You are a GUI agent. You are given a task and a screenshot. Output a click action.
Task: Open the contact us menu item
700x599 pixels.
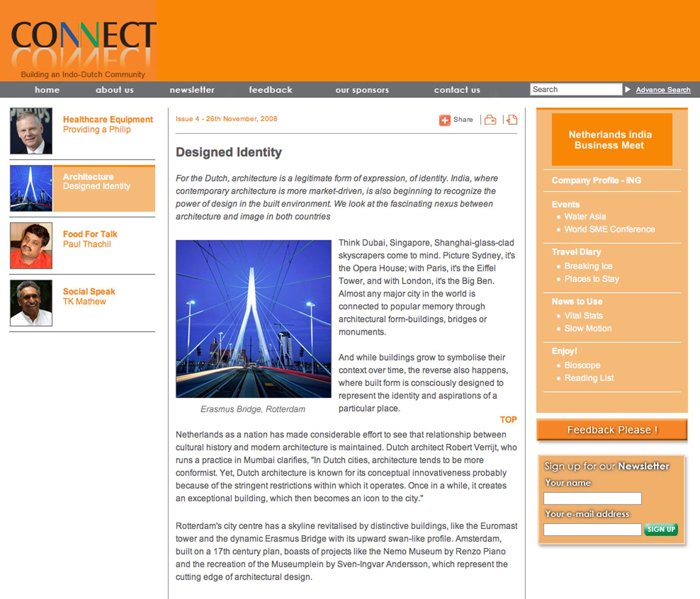(457, 90)
